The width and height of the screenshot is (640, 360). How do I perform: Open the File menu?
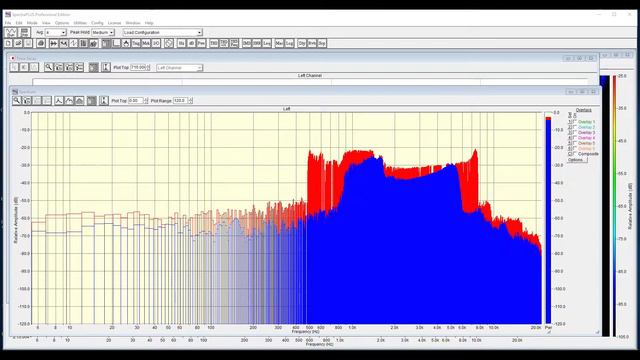8,23
